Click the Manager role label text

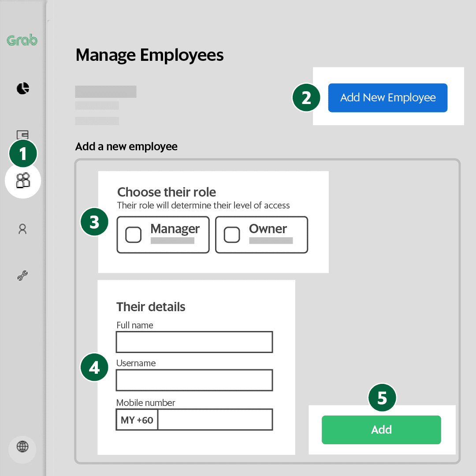(x=175, y=229)
